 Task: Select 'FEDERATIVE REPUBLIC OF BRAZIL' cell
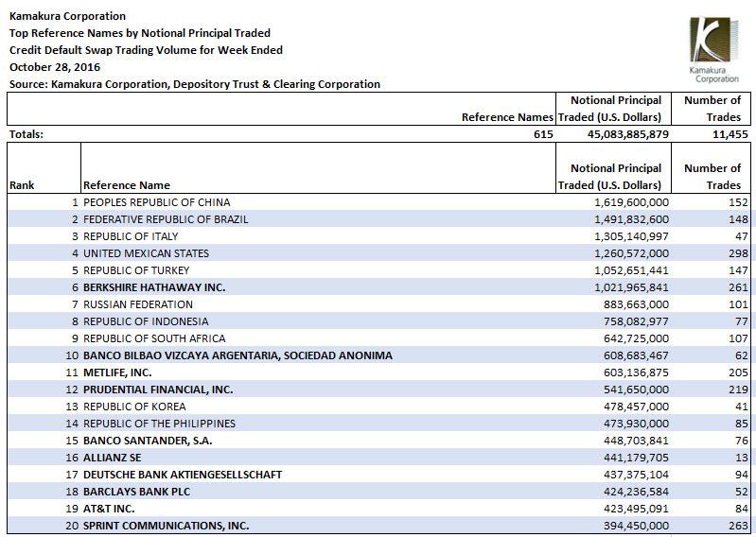tap(166, 219)
